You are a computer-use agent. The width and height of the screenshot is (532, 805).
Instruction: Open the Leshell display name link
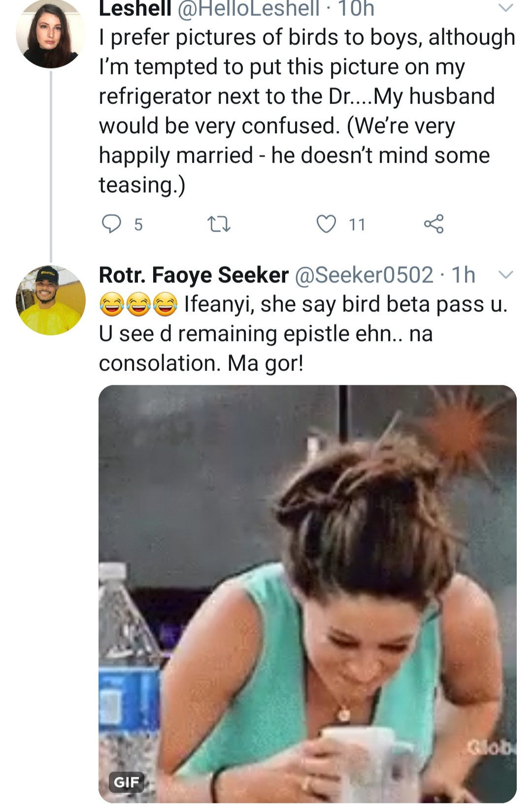(135, 9)
